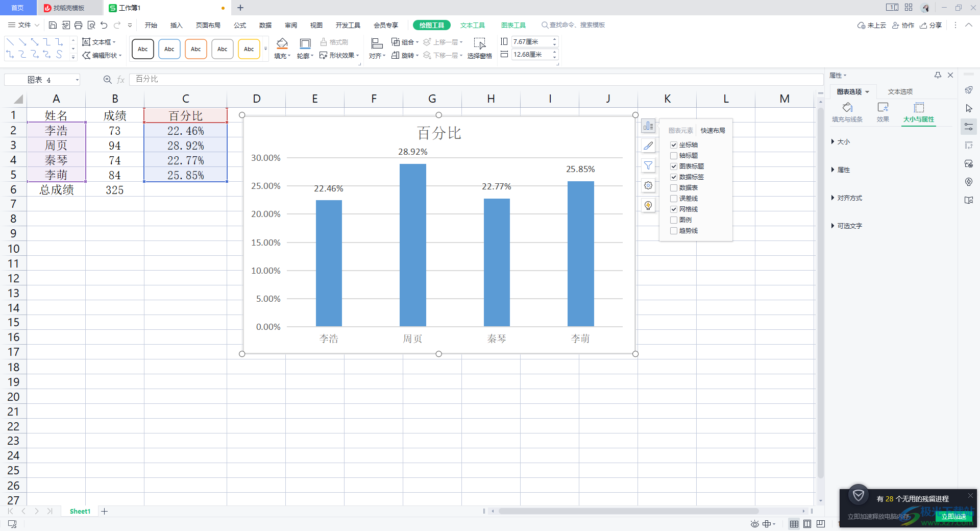Close the 属性 properties panel
The height and width of the screenshot is (531, 980).
click(x=950, y=75)
